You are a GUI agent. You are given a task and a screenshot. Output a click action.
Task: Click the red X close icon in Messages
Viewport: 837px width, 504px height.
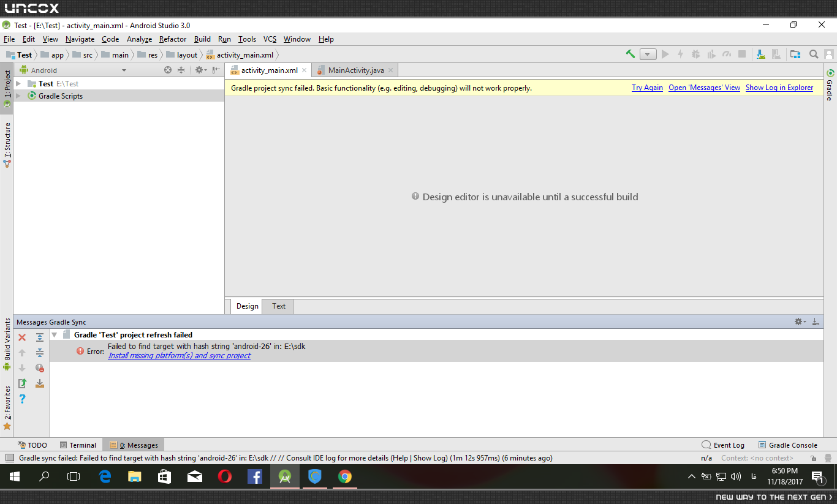coord(22,337)
